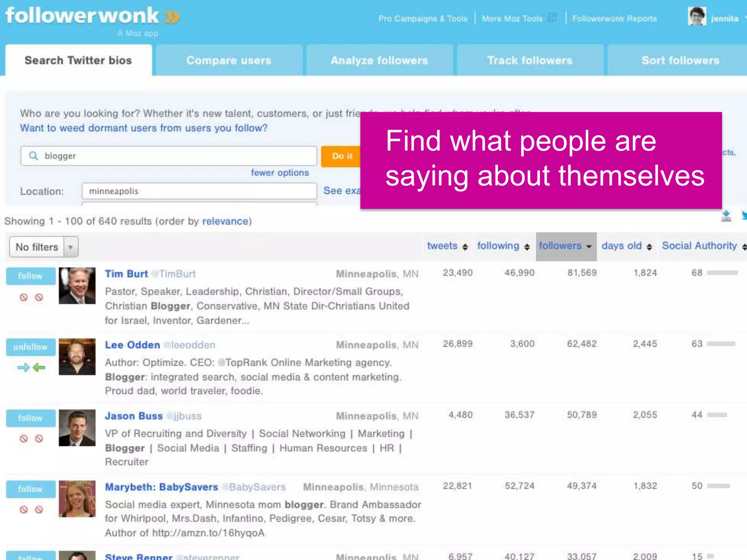Image resolution: width=747 pixels, height=560 pixels.
Task: Switch to Analyze followers tab
Action: (x=380, y=60)
